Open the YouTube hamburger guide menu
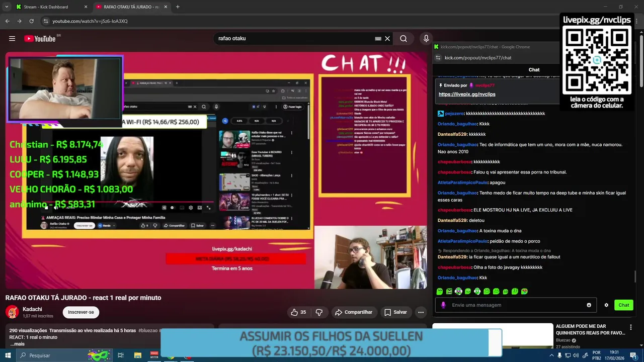Screen dimensions: 644x362 [12, 39]
